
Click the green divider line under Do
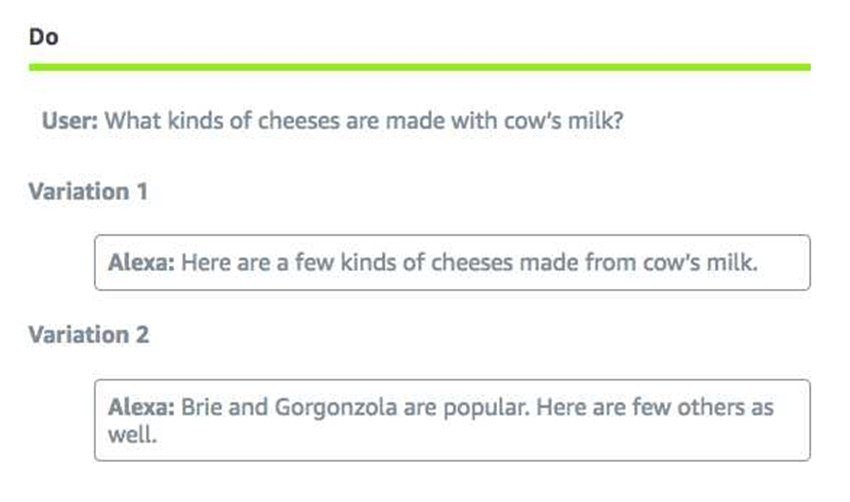[420, 67]
